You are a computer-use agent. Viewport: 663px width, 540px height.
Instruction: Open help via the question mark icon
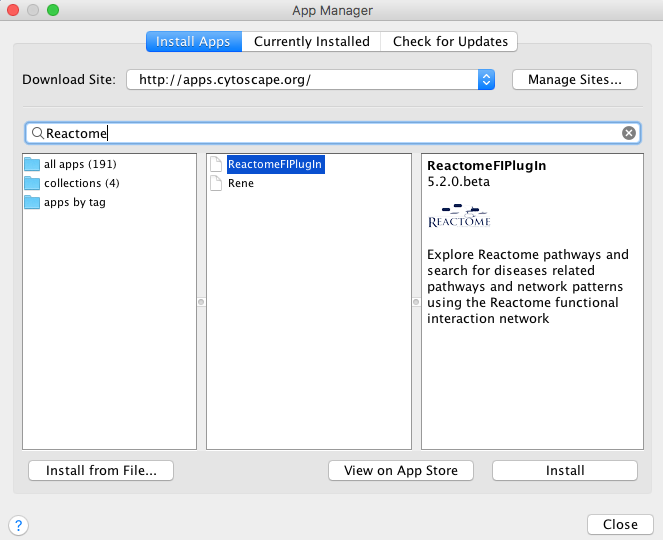pos(19,526)
